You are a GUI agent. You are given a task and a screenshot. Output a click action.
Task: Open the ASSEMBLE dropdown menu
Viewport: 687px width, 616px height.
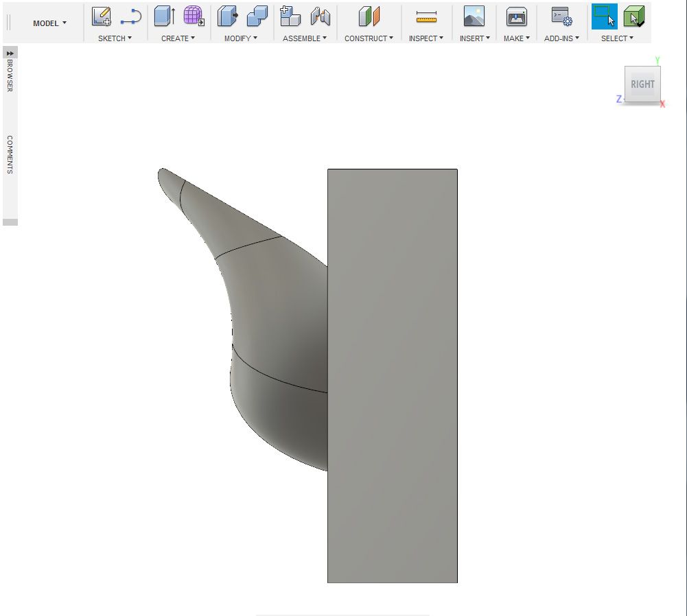coord(305,38)
